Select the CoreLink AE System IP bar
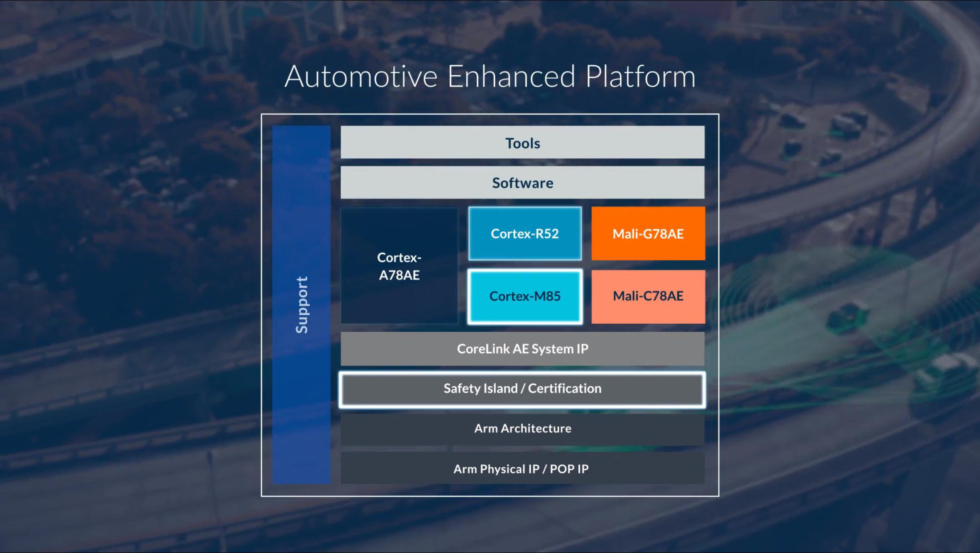This screenshot has width=980, height=553. pos(522,349)
